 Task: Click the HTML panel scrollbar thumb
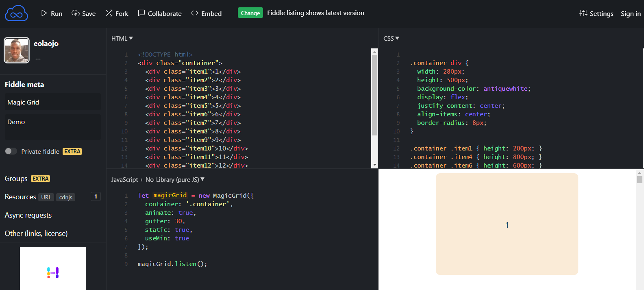click(x=374, y=96)
